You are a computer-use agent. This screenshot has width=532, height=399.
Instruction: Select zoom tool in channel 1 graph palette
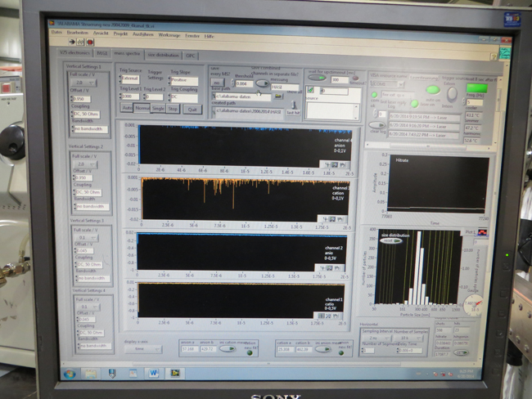coord(328,316)
